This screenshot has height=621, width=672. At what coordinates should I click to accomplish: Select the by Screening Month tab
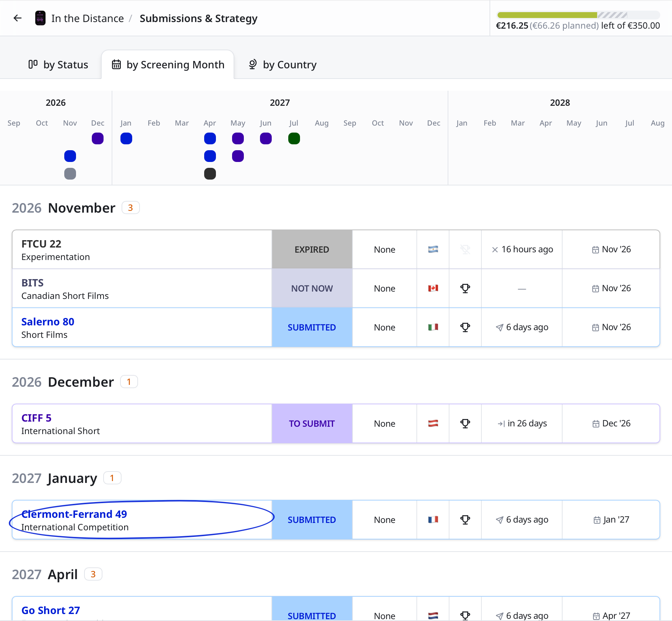168,65
